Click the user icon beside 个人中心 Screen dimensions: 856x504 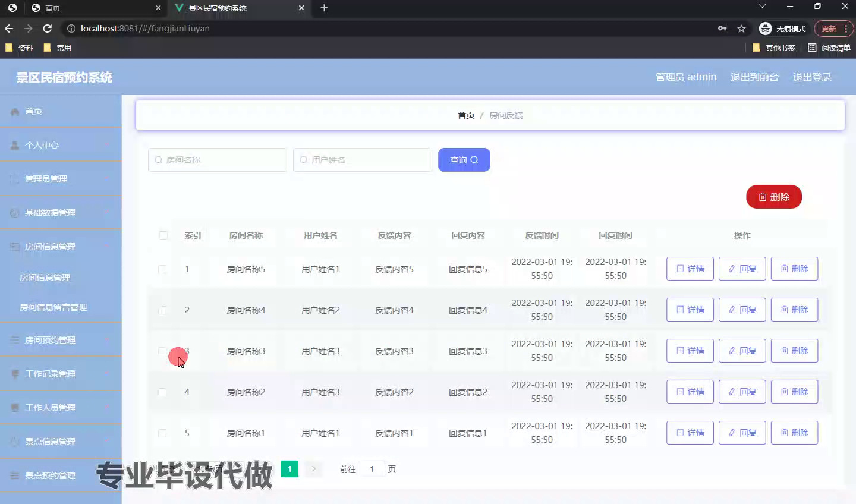pos(15,146)
